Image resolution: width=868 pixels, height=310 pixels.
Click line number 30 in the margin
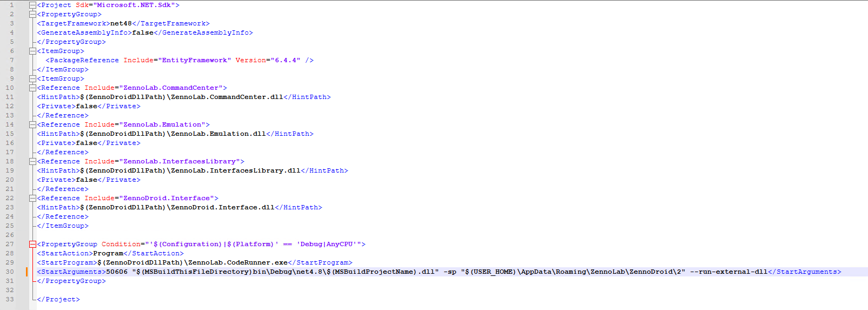pyautogui.click(x=10, y=272)
